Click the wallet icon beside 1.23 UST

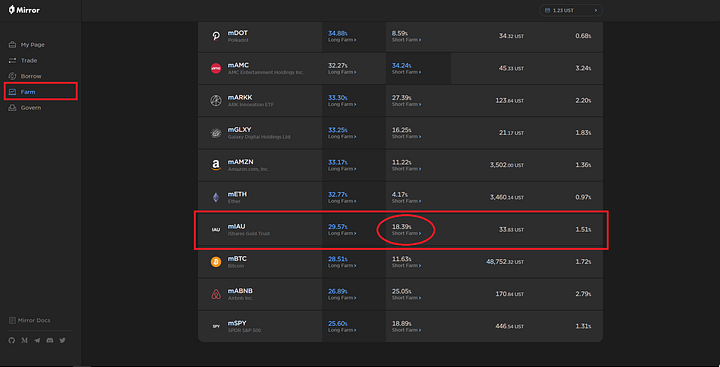point(547,10)
